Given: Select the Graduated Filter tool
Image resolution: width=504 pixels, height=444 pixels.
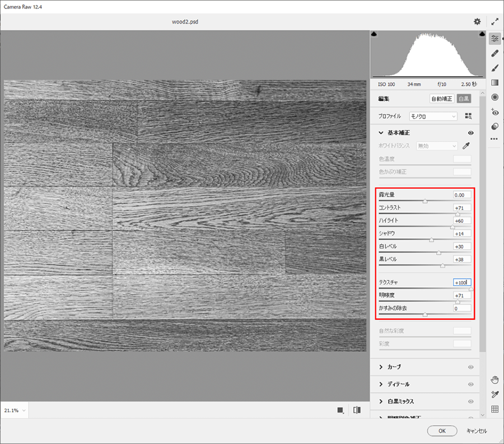Looking at the screenshot, I should [x=494, y=82].
